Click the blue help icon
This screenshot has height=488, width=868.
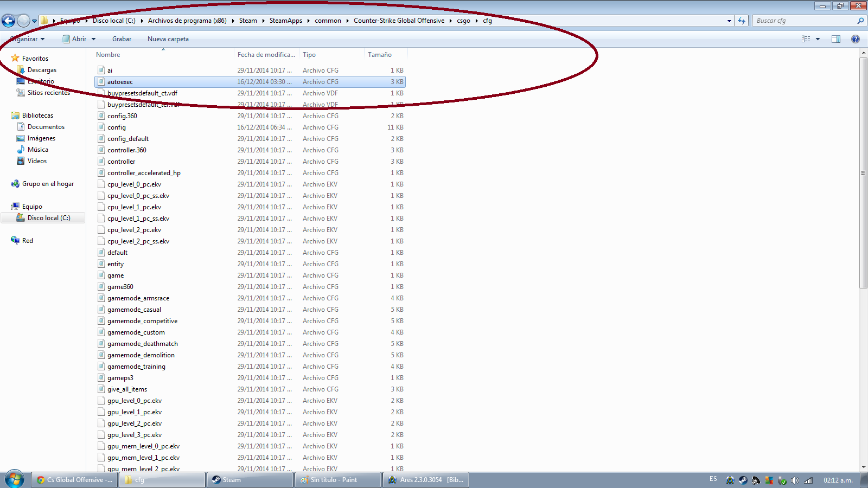[x=856, y=39]
